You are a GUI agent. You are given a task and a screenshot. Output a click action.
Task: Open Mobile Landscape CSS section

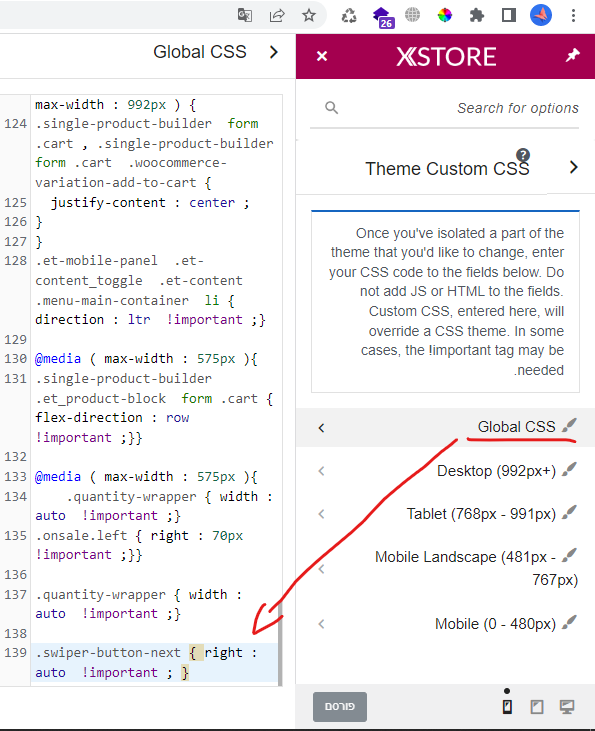pos(445,568)
